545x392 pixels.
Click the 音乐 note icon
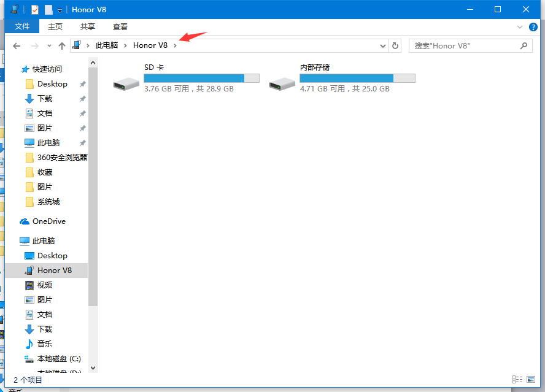(x=29, y=344)
